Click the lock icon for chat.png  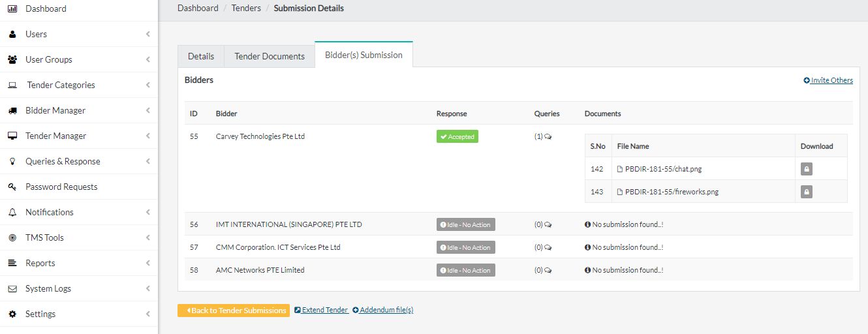(807, 169)
